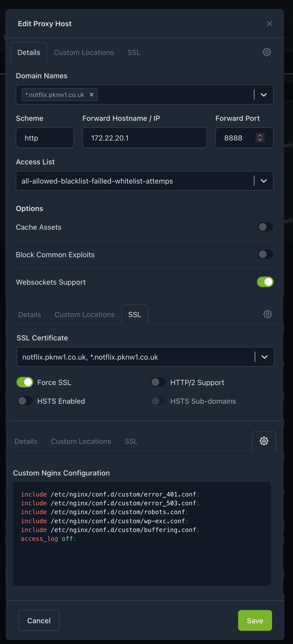
Task: Focus the Forward Hostname / IP field
Action: point(144,138)
